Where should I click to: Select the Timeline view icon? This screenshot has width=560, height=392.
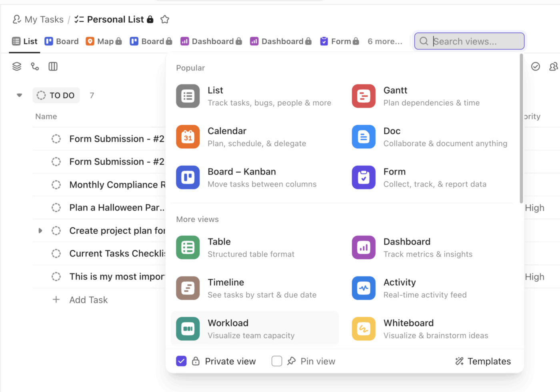click(188, 288)
